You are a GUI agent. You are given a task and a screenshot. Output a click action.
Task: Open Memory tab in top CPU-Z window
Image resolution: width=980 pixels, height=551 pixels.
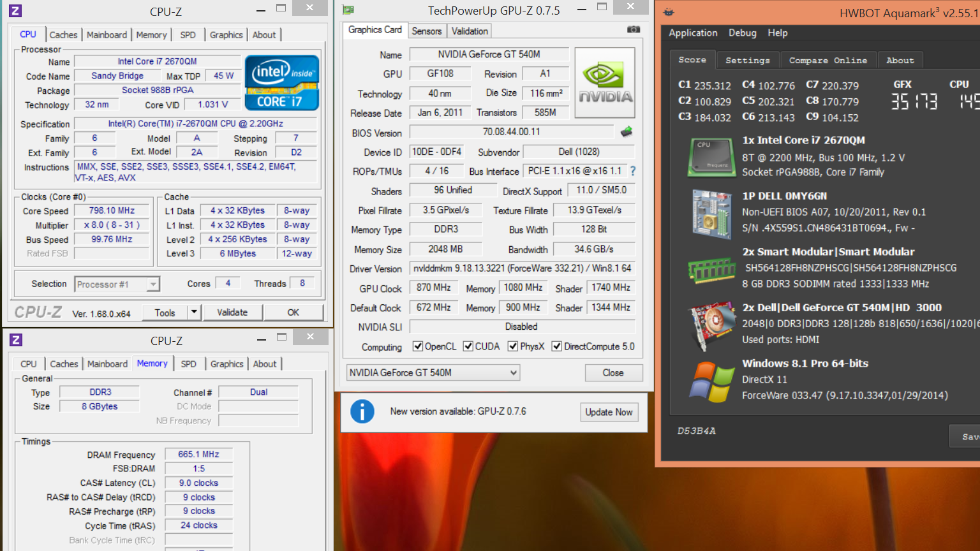coord(151,35)
